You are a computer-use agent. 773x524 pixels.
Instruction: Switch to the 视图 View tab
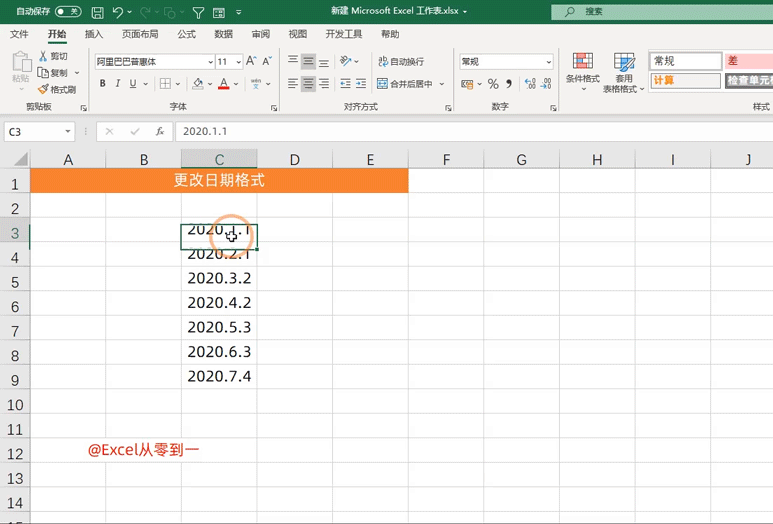tap(297, 34)
